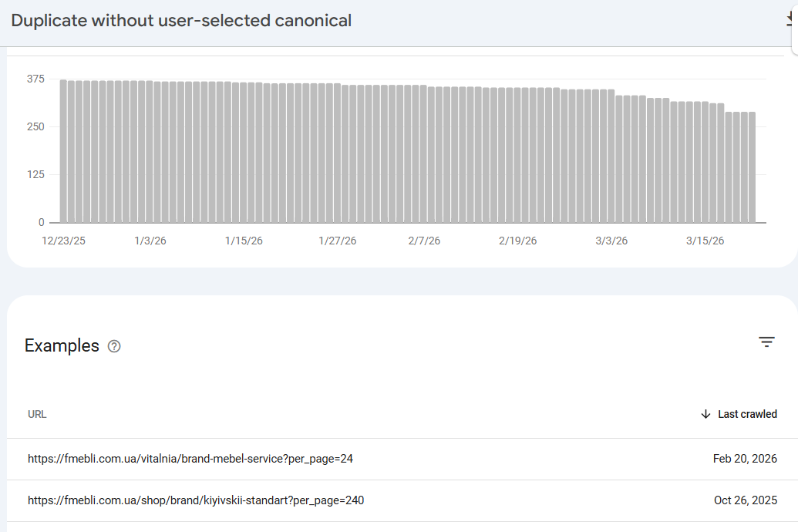Click the Oct 26, 2025 crawl date
The height and width of the screenshot is (532, 798).
(x=745, y=500)
